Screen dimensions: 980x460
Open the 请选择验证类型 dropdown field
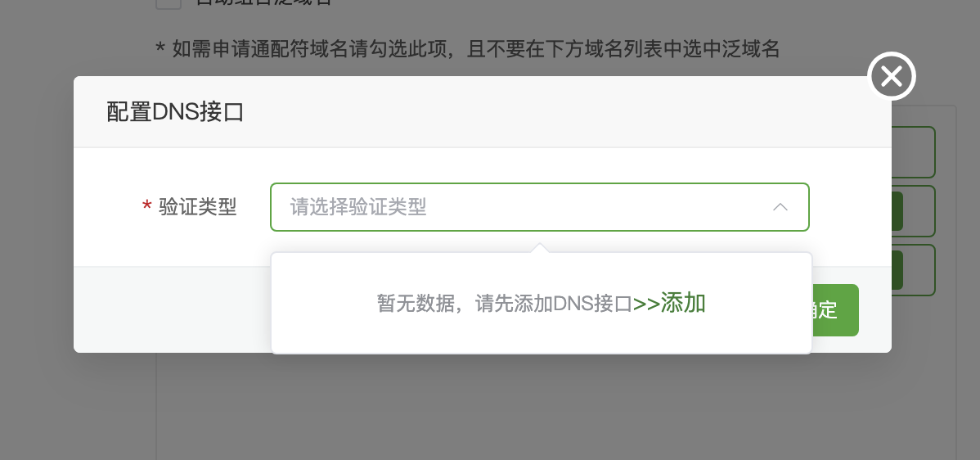[540, 207]
